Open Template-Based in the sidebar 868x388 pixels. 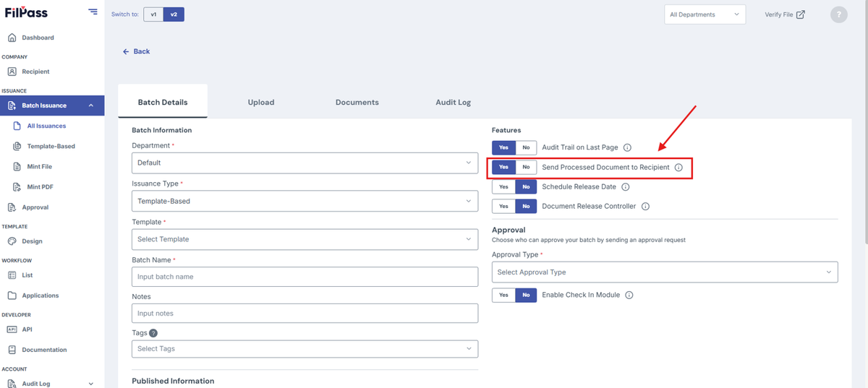pyautogui.click(x=51, y=146)
